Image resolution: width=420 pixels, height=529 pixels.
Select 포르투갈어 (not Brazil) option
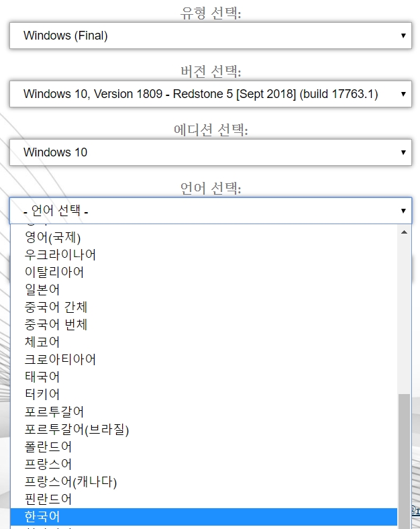(203, 412)
